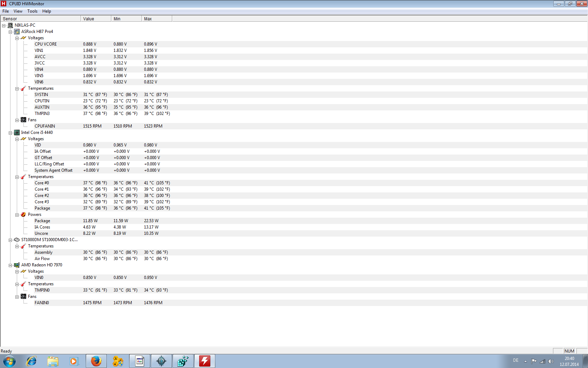
Task: Click the Voltages icon under AMD Radeon
Action: coord(23,271)
